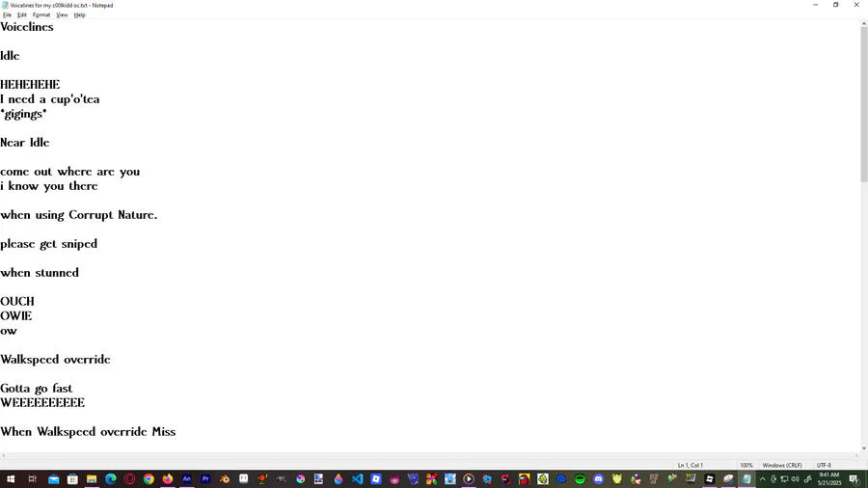Click the 'I need a cup'o'tea' line
868x488 pixels.
[x=50, y=99]
